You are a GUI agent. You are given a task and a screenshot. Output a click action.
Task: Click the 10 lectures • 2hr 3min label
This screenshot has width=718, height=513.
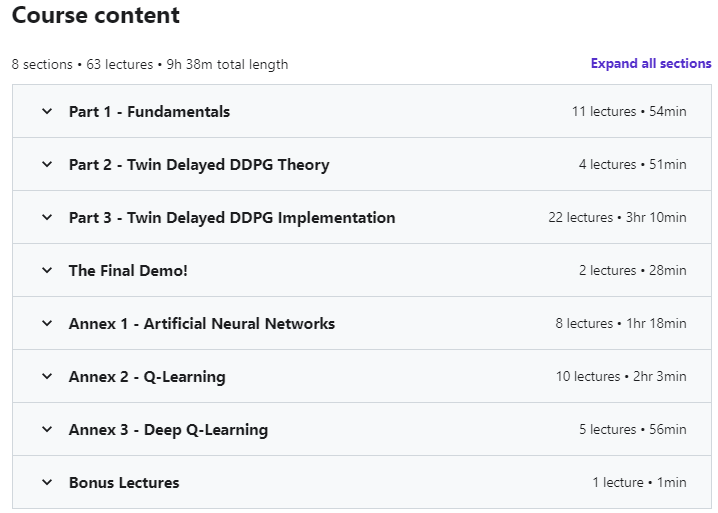pyautogui.click(x=621, y=377)
